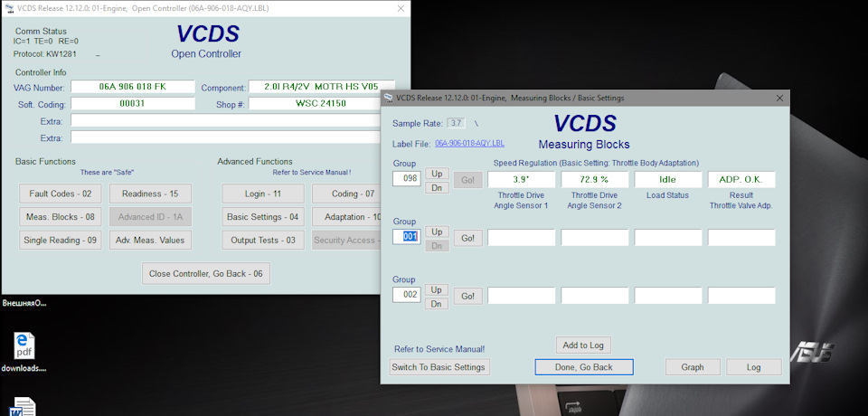868x416 pixels.
Task: Click Go! for group 002
Action: pyautogui.click(x=467, y=297)
